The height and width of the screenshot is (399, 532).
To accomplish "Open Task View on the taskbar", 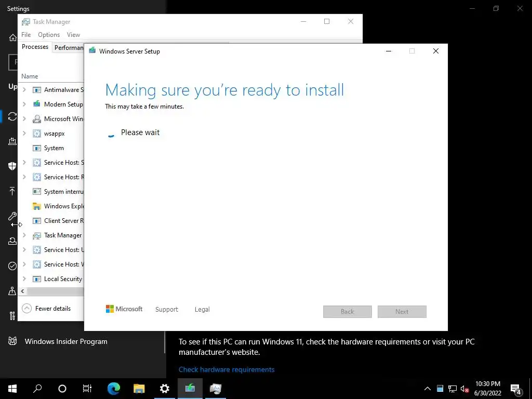I will (87, 389).
